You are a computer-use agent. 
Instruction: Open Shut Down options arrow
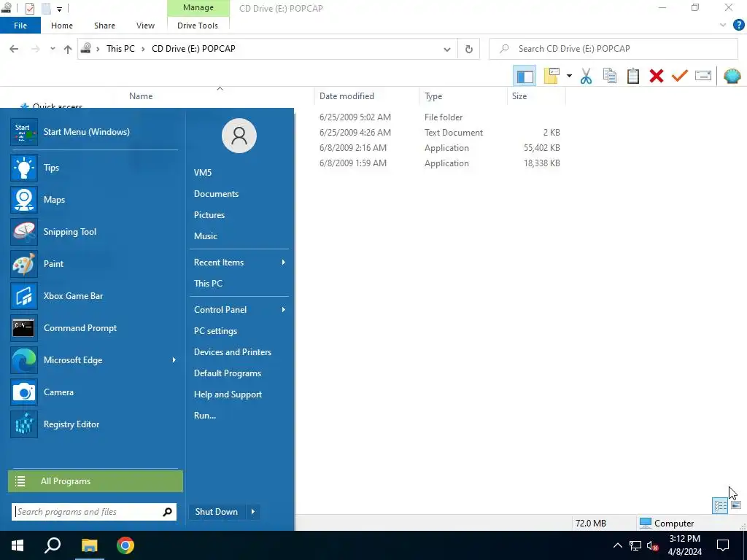[253, 512]
